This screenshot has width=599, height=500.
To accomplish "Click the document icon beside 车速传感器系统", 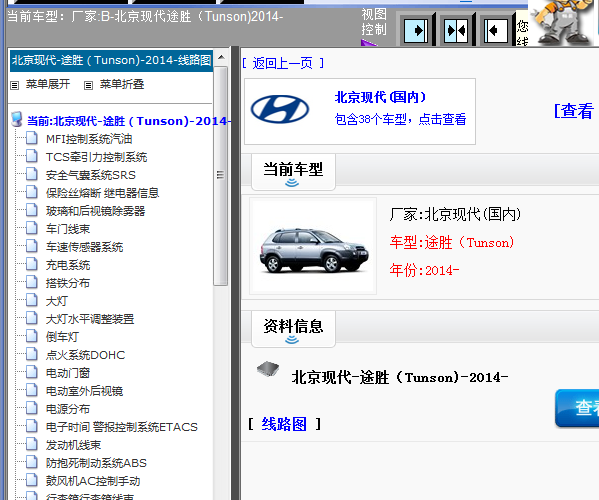I will tap(32, 246).
